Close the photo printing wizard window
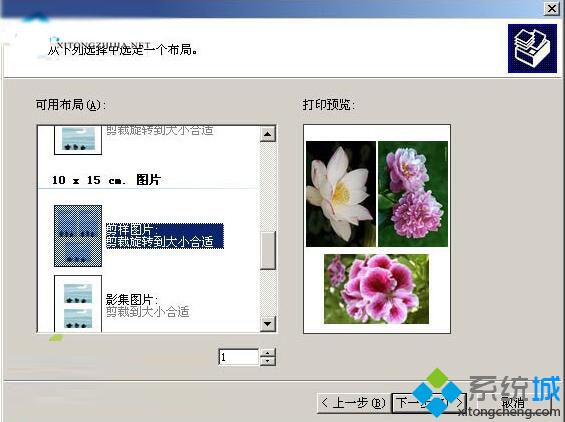This screenshot has width=565, height=422. (x=552, y=8)
